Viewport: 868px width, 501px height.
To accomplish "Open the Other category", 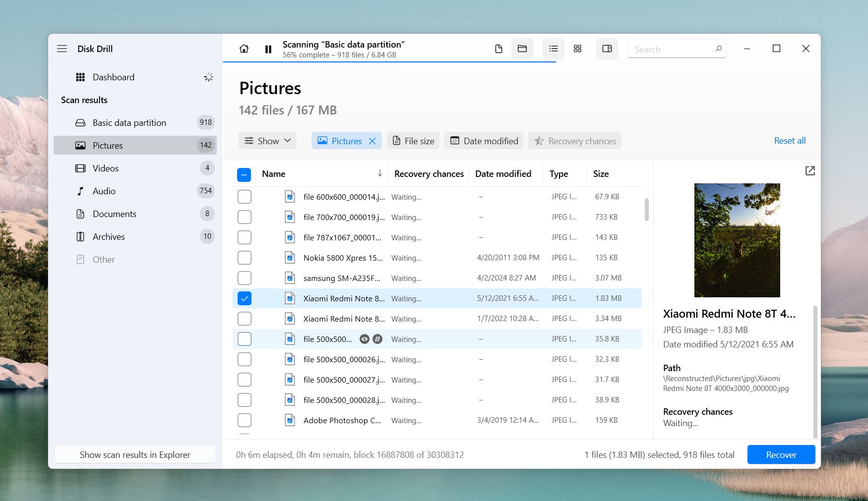I will pyautogui.click(x=135, y=259).
